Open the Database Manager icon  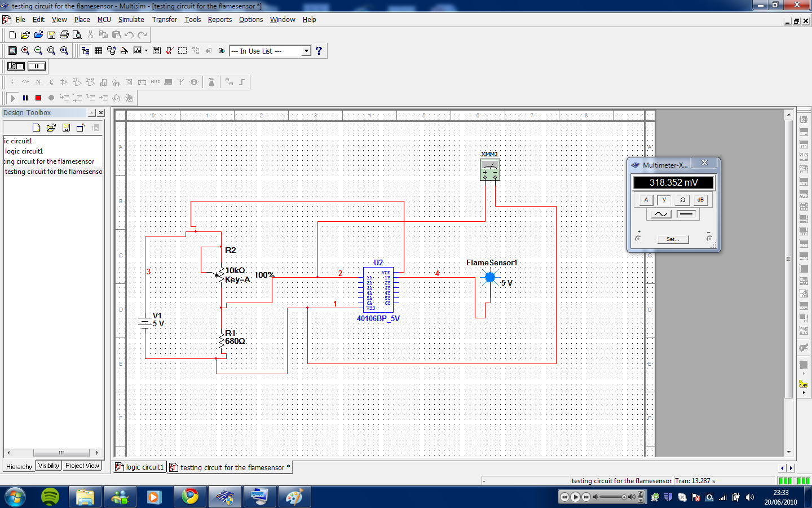[x=112, y=51]
